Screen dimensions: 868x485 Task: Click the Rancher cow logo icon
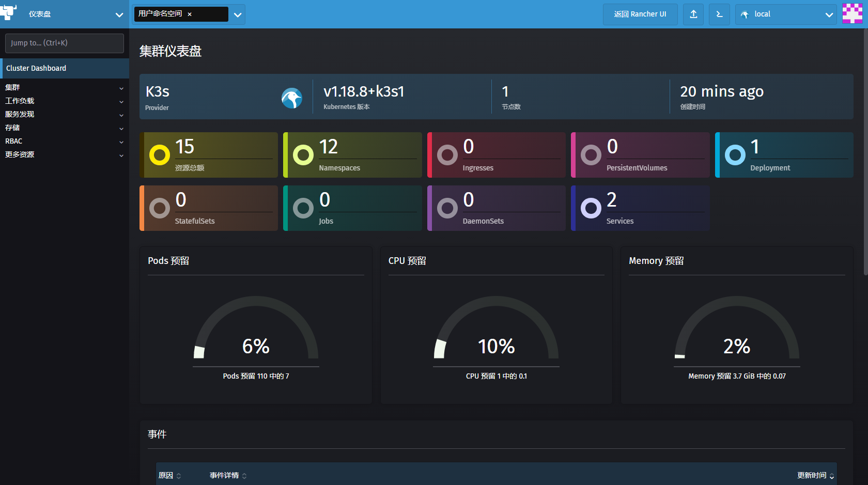8,12
